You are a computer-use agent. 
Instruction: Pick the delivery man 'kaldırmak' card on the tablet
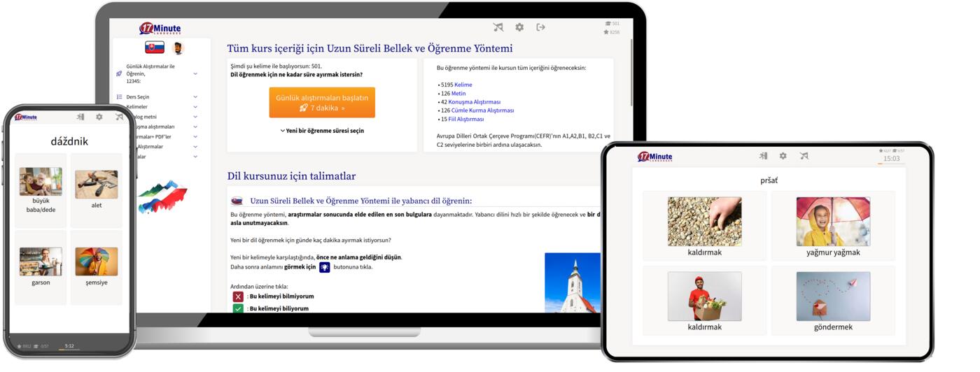[x=705, y=301]
